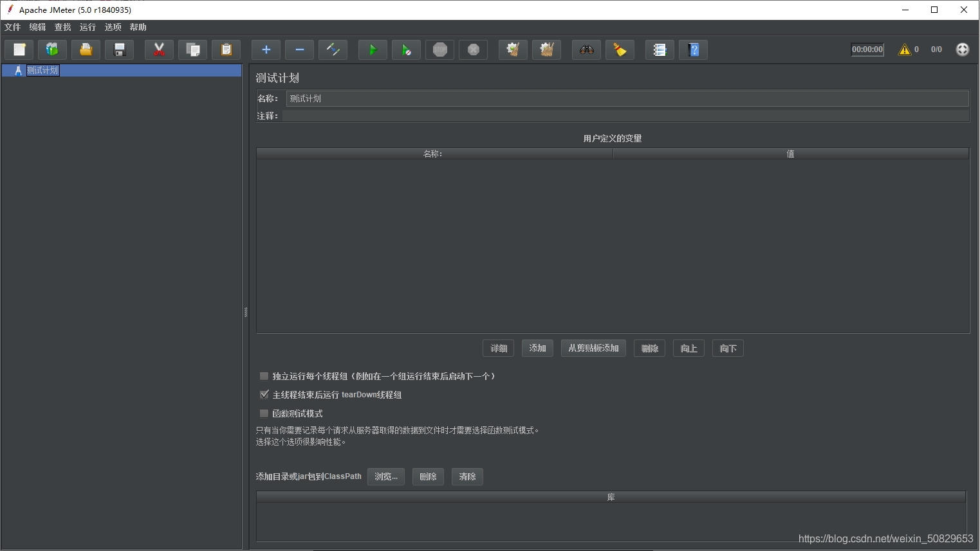Open the 编辑 menu
Image resolution: width=980 pixels, height=551 pixels.
pos(38,27)
